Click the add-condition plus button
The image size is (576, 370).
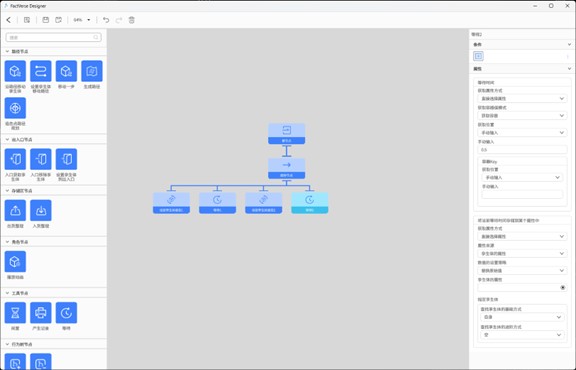pos(478,56)
